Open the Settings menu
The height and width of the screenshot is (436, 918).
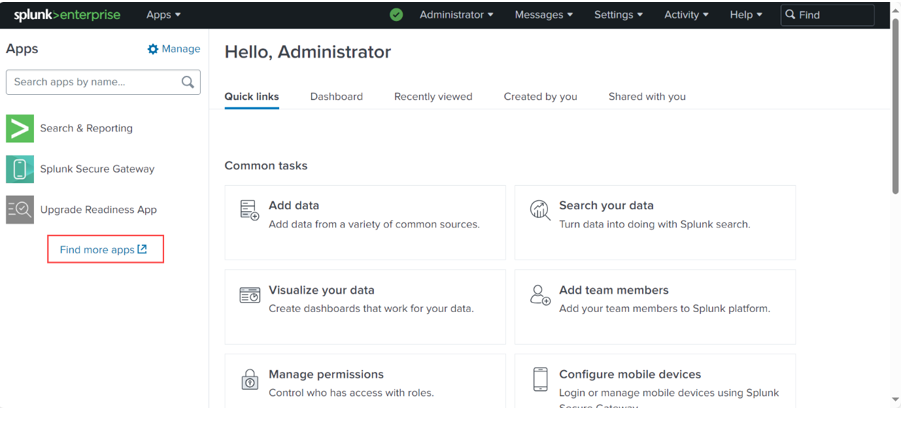(618, 15)
